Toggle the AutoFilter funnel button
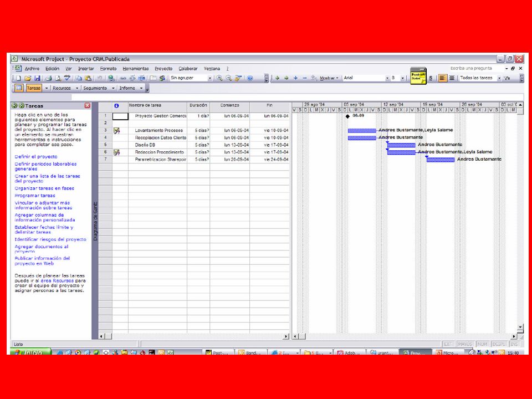532x399 pixels. pos(507,78)
